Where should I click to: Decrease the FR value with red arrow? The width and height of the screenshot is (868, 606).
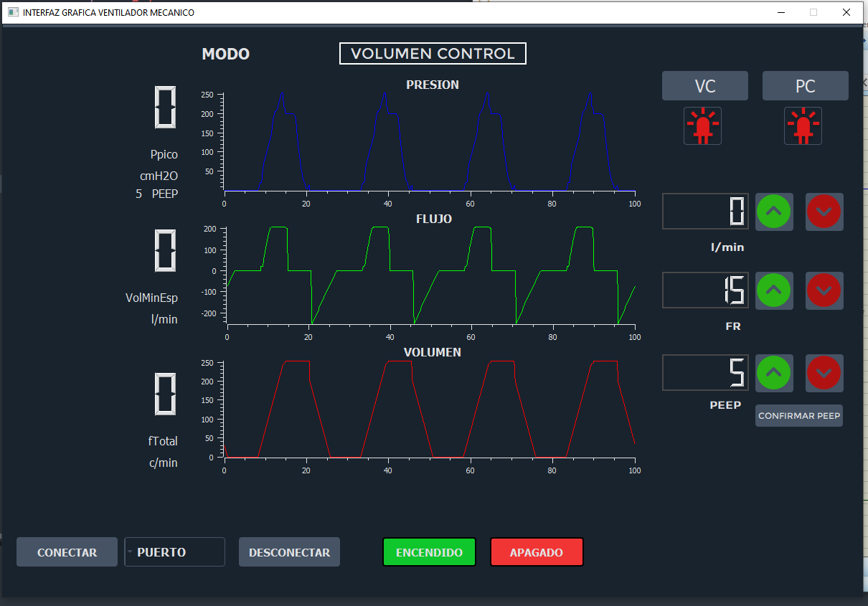[x=824, y=290]
